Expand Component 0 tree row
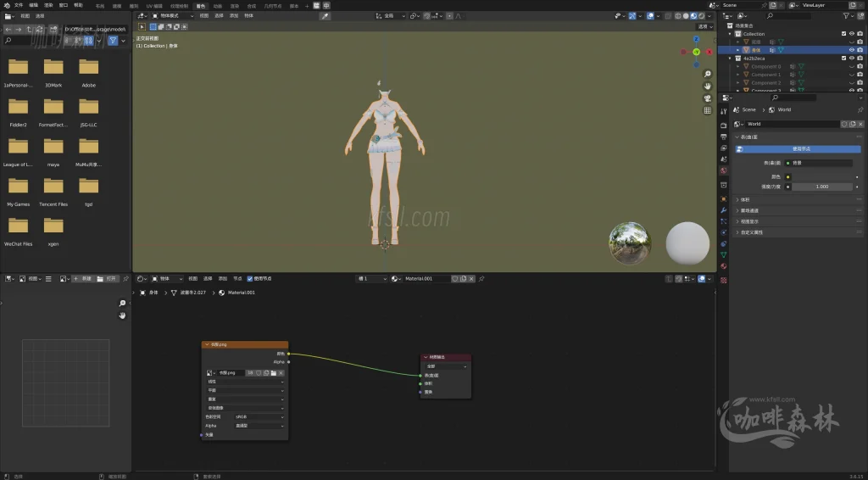 [x=738, y=66]
